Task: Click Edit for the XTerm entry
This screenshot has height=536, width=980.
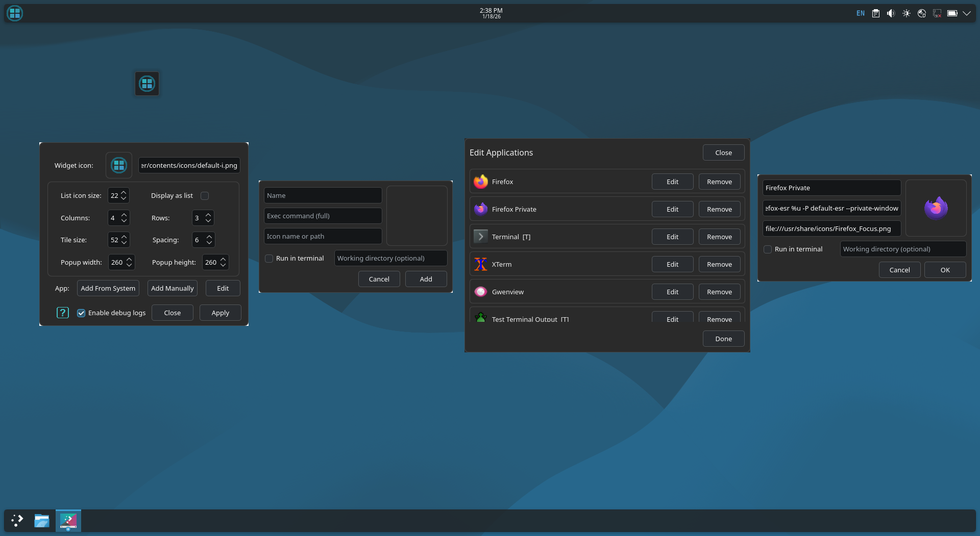Action: pos(673,264)
